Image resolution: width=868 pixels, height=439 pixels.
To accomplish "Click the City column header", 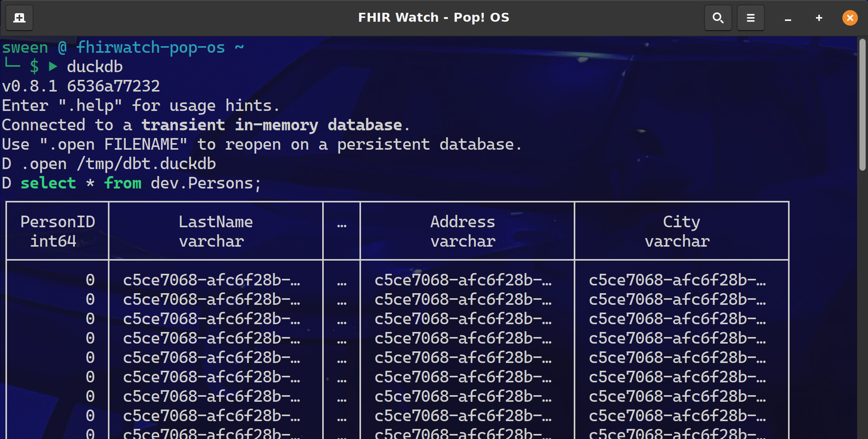I will 681,222.
